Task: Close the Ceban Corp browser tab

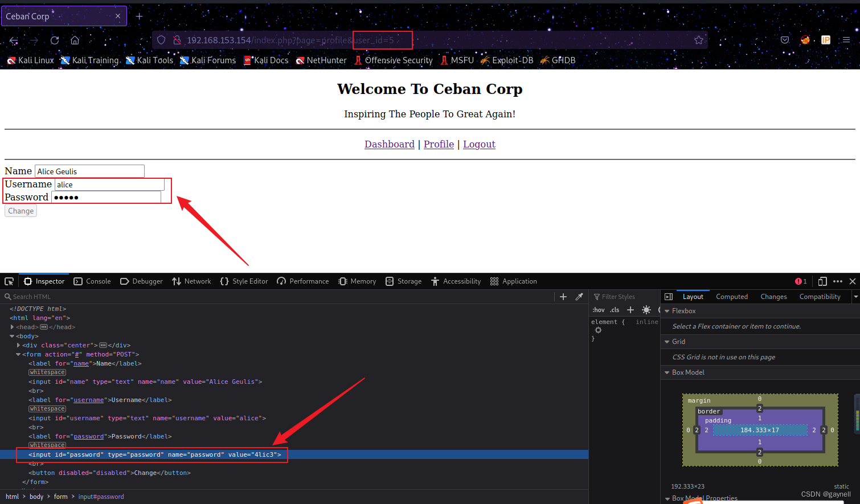Action: coord(118,16)
